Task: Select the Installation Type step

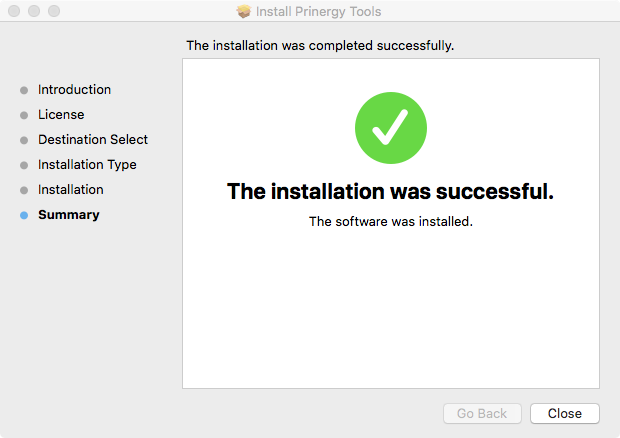Action: coord(87,165)
